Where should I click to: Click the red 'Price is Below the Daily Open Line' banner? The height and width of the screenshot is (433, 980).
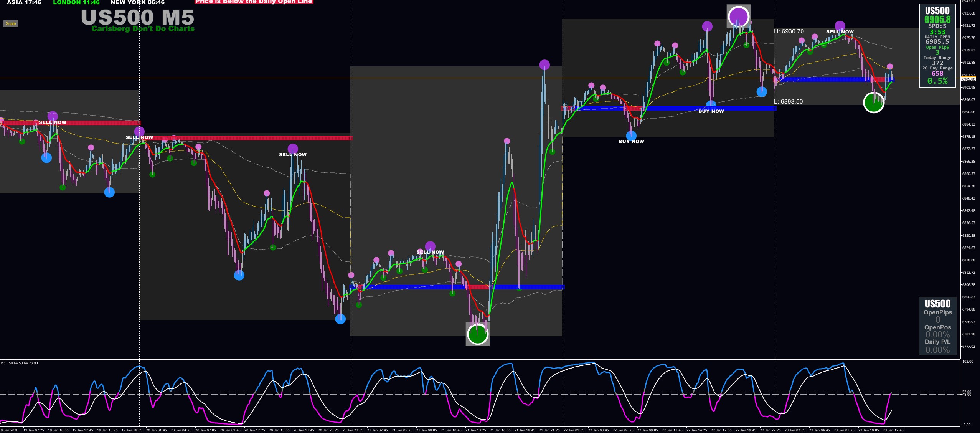tap(254, 2)
